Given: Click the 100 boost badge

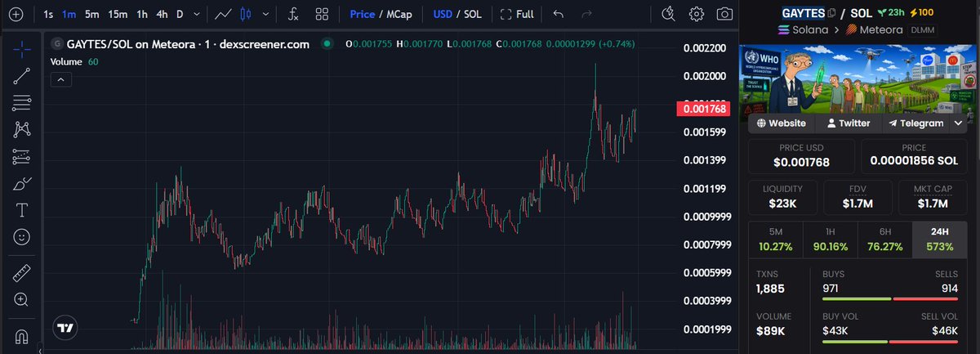Looking at the screenshot, I should pos(922,12).
